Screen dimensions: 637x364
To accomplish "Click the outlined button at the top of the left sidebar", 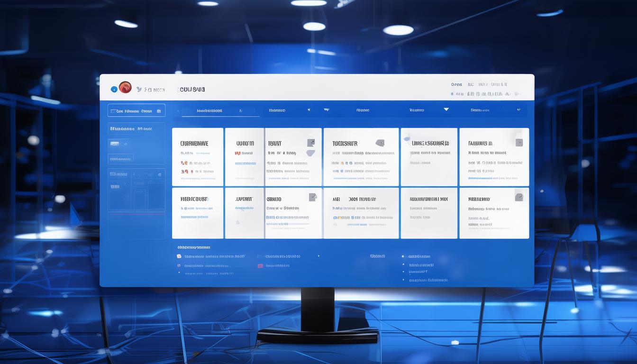I will click(x=136, y=111).
